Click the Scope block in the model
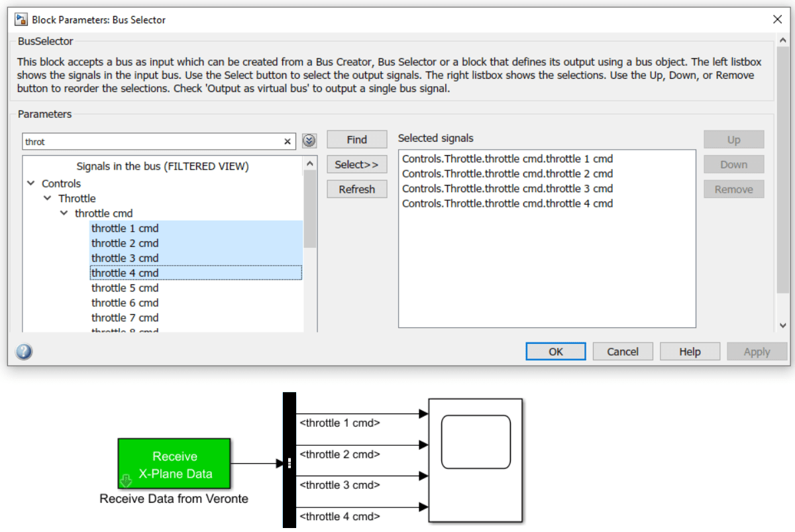The image size is (795, 532). [x=476, y=460]
